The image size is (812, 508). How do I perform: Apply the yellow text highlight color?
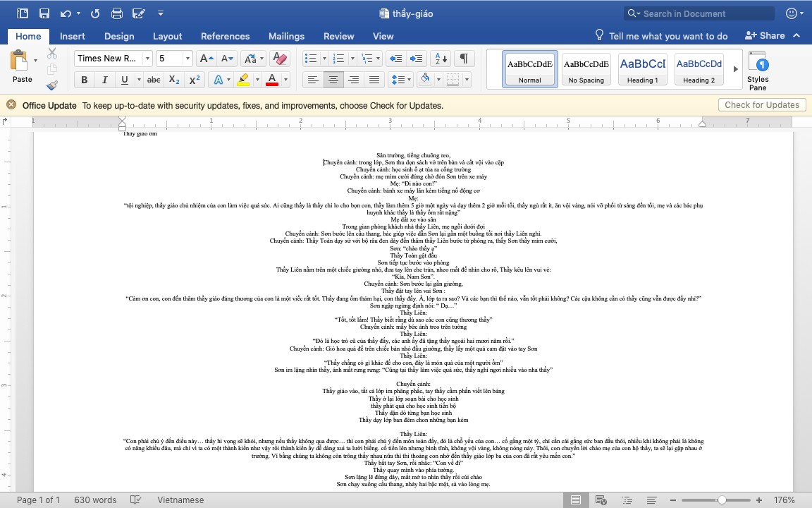click(x=243, y=80)
